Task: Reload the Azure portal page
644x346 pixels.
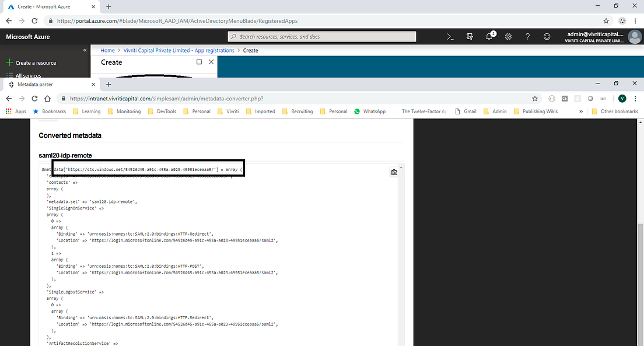Action: [x=34, y=20]
